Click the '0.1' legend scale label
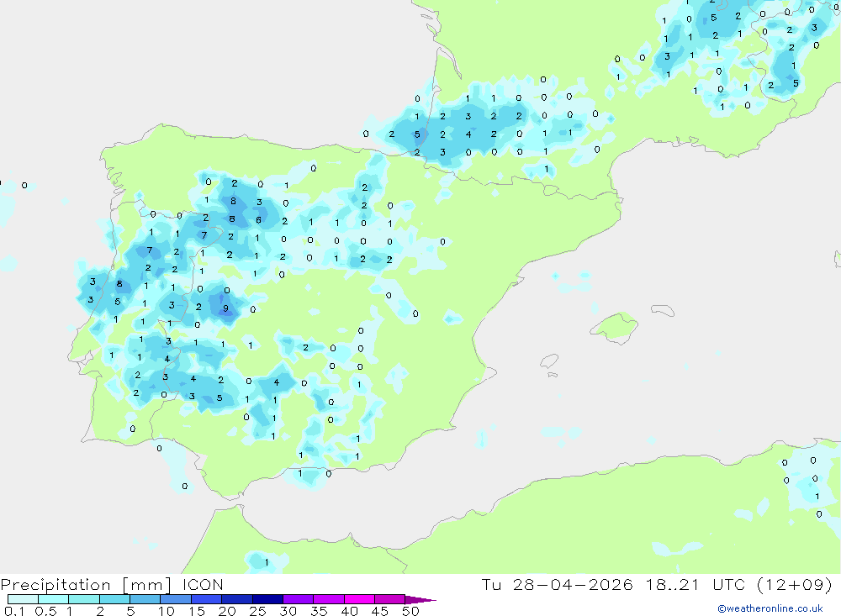Image resolution: width=841 pixels, height=616 pixels. click(14, 611)
